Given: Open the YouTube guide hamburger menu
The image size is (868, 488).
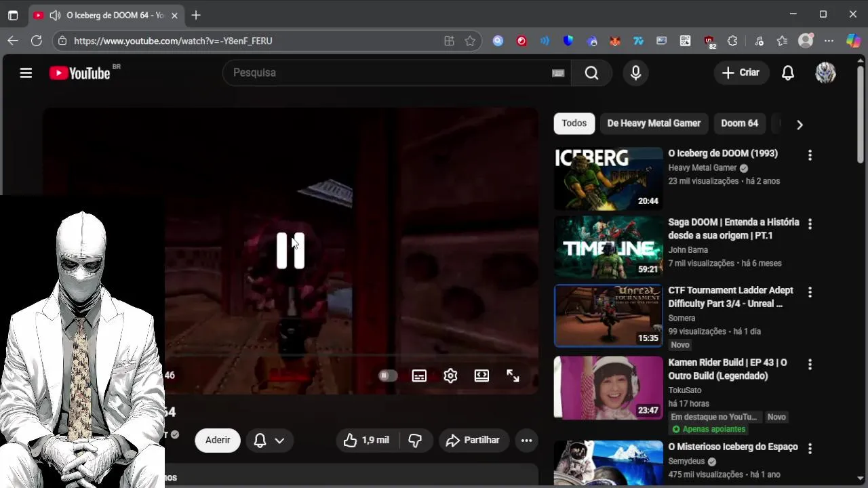Looking at the screenshot, I should [x=26, y=73].
